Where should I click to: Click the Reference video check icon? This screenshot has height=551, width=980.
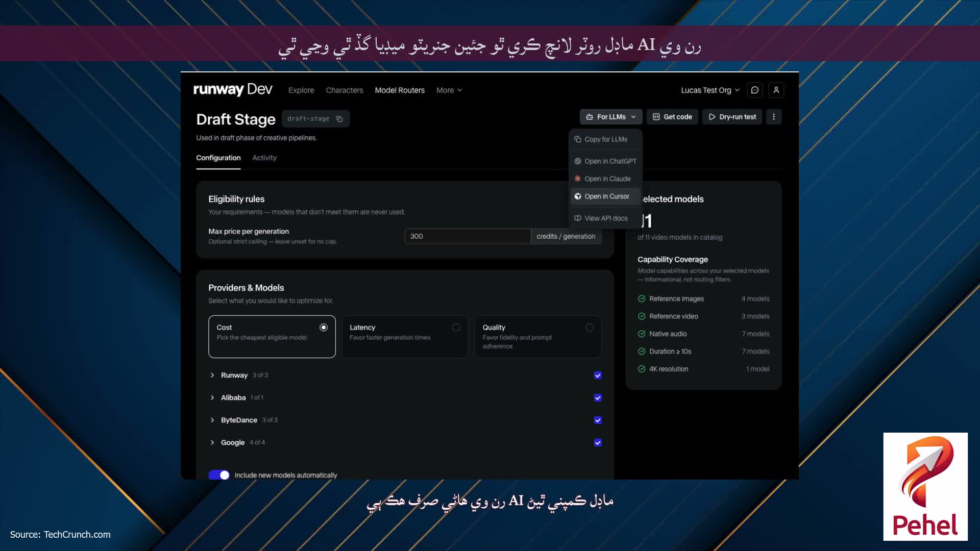(x=642, y=316)
